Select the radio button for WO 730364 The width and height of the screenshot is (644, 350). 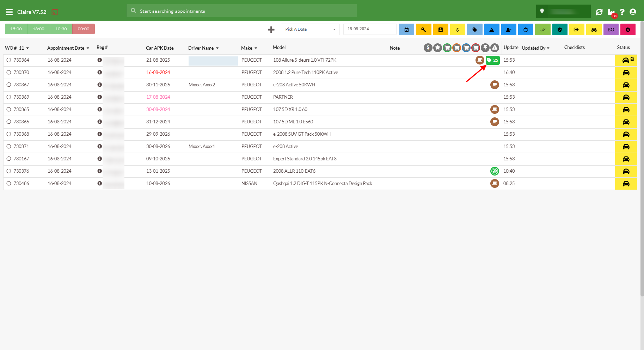(x=9, y=60)
